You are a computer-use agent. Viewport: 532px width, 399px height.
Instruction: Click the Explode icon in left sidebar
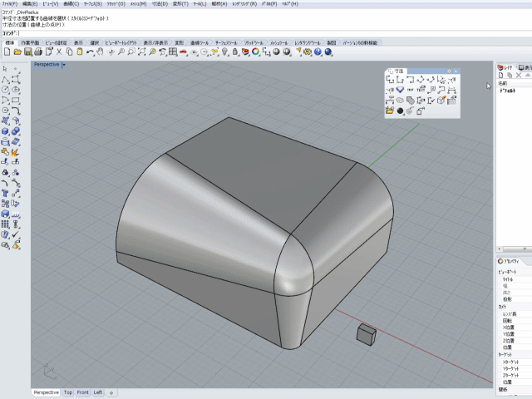click(16, 152)
